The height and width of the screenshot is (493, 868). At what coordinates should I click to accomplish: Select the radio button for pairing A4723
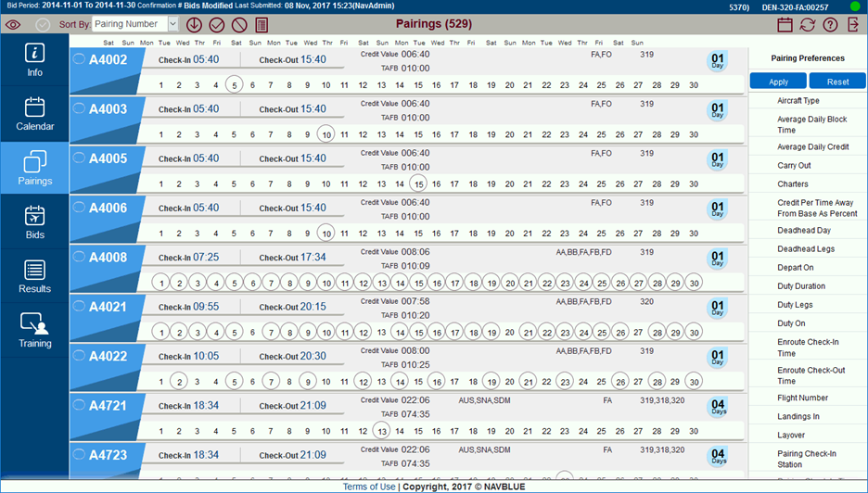pyautogui.click(x=79, y=454)
